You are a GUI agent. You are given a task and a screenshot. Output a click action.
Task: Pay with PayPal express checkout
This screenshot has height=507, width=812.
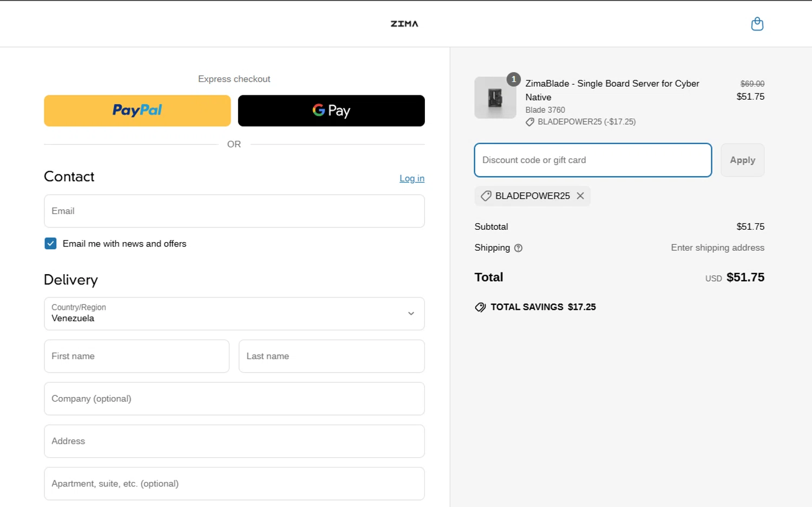click(x=137, y=110)
